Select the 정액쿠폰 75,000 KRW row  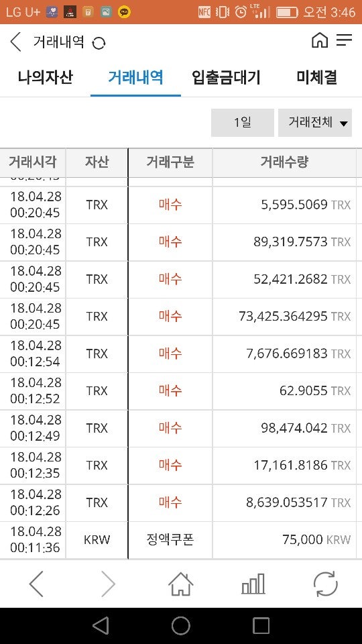[x=178, y=540]
